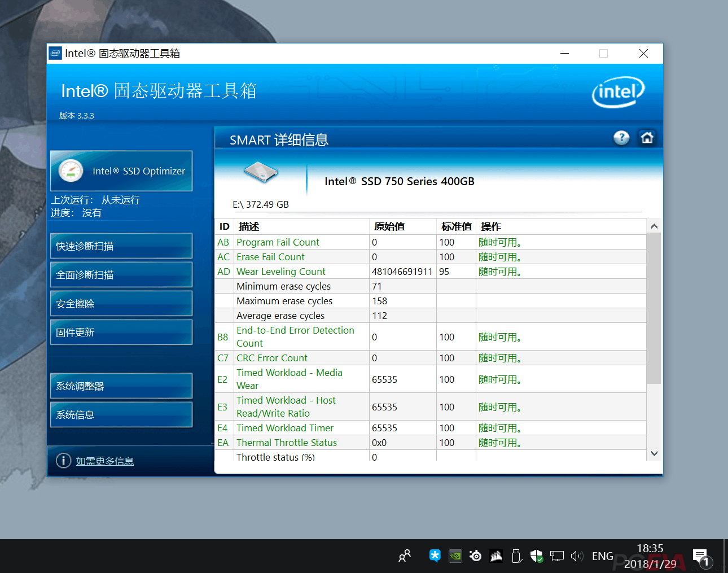Click the 标准值 column header

point(457,226)
